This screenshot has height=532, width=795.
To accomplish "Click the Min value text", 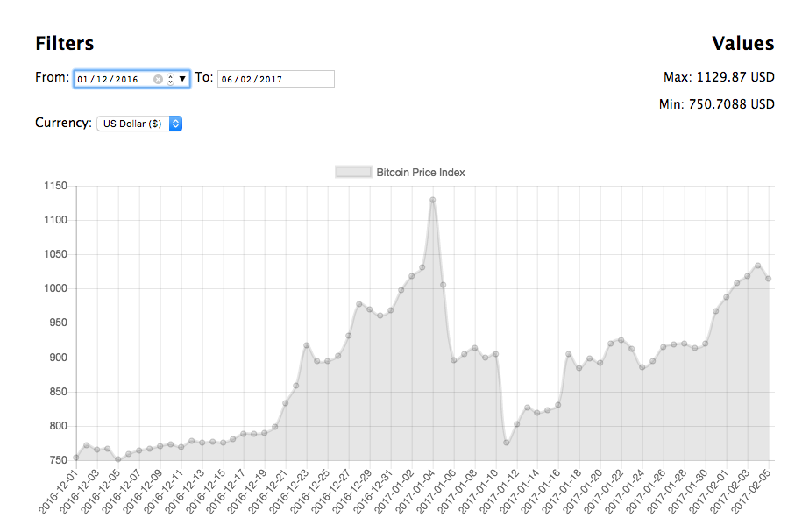I will 716,104.
